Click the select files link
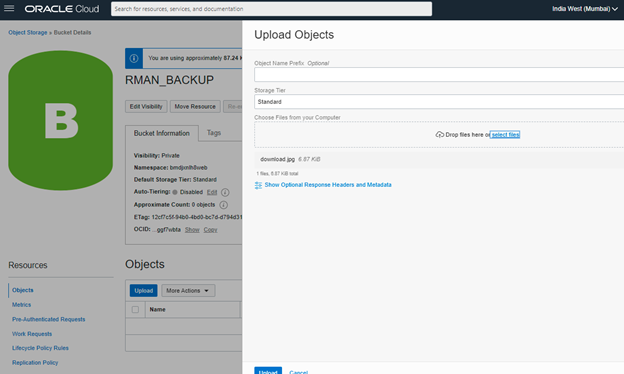 tap(505, 134)
